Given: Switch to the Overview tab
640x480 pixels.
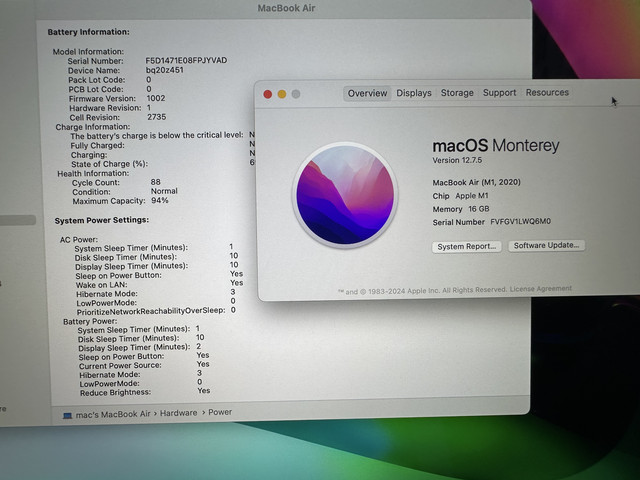Looking at the screenshot, I should click(367, 93).
